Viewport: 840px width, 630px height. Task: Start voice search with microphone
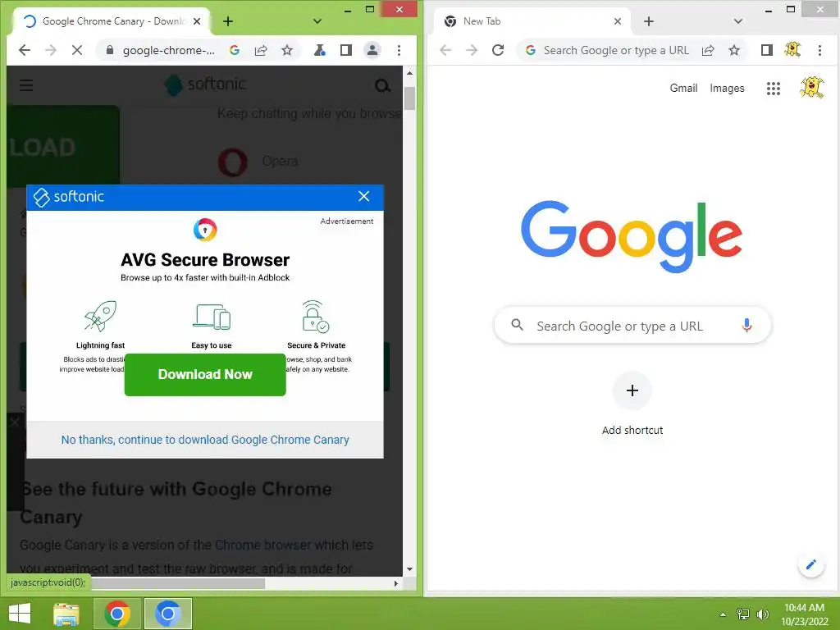pyautogui.click(x=746, y=325)
